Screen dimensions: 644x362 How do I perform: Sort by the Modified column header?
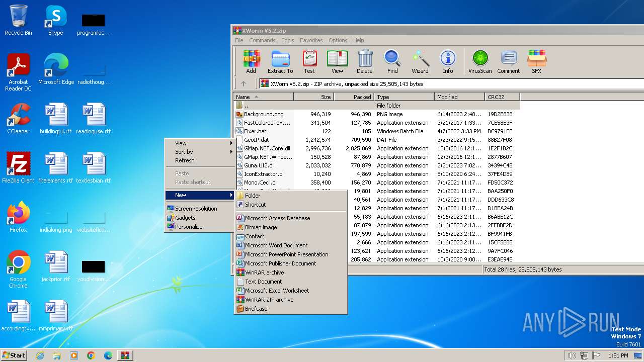(x=459, y=97)
